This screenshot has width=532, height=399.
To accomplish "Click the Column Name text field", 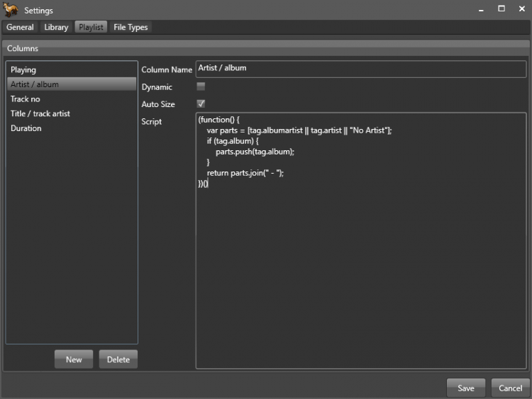I will point(360,69).
